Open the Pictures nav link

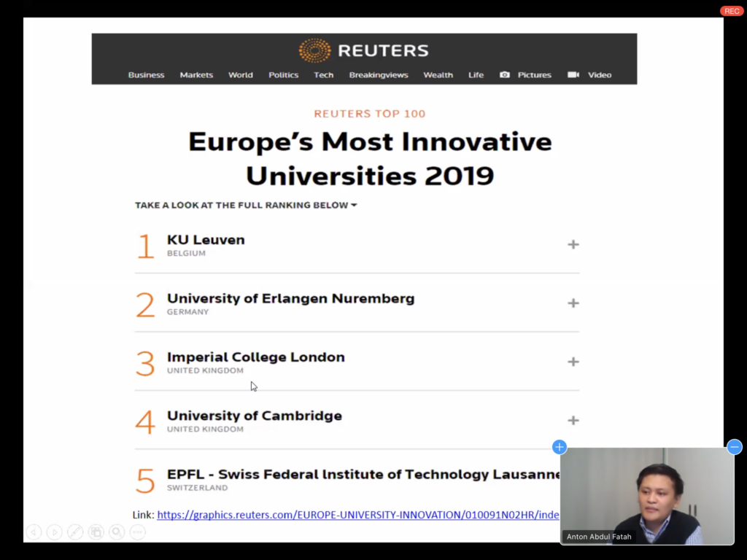tap(535, 75)
